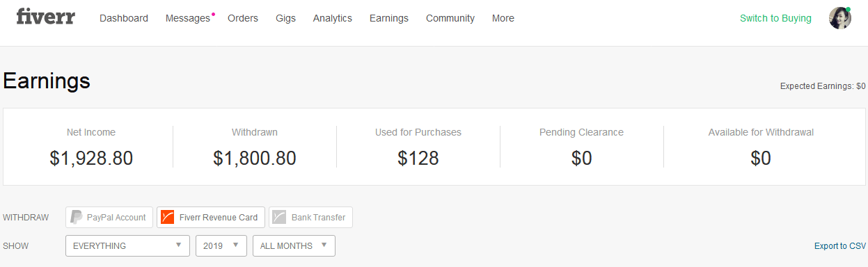The image size is (868, 267).
Task: Click the Export to CSV link
Action: pos(840,246)
